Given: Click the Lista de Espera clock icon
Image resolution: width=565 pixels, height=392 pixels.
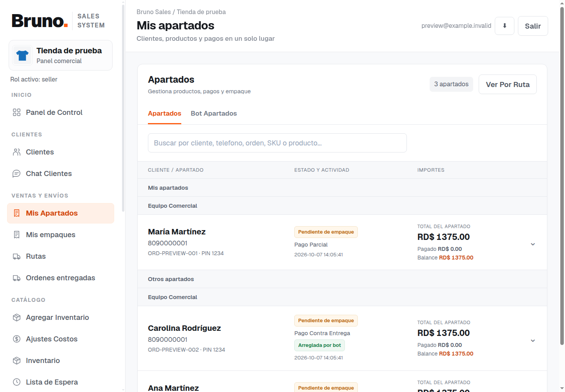Looking at the screenshot, I should pyautogui.click(x=16, y=382).
